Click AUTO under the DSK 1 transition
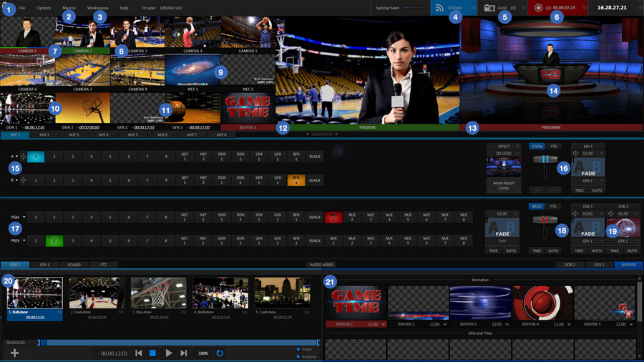 [597, 251]
